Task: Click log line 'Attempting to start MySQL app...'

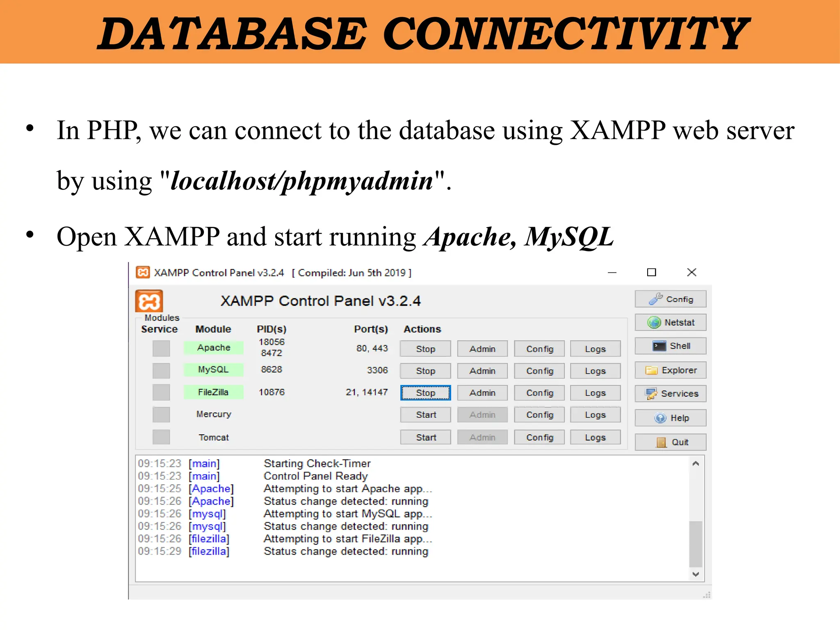Action: (x=348, y=514)
